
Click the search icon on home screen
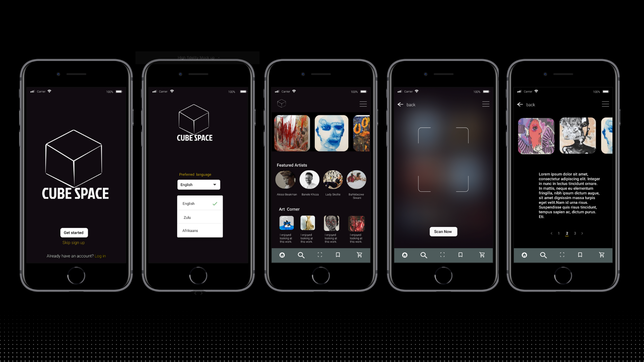coord(301,255)
